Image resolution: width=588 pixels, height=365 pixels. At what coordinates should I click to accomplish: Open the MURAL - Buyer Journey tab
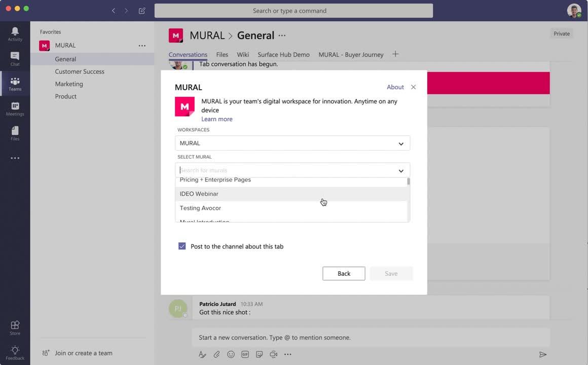351,55
